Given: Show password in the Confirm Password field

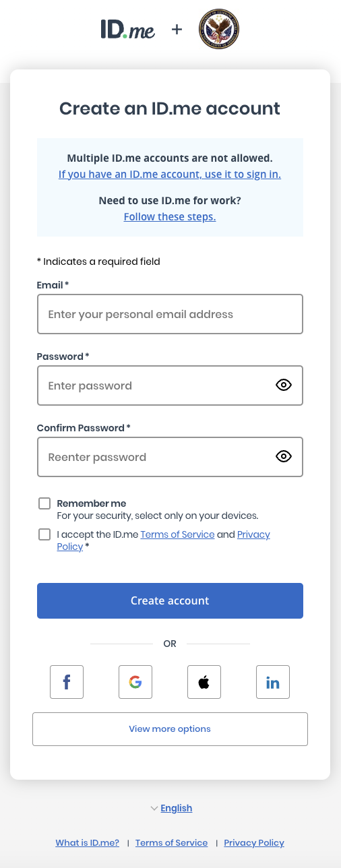Looking at the screenshot, I should 284,457.
